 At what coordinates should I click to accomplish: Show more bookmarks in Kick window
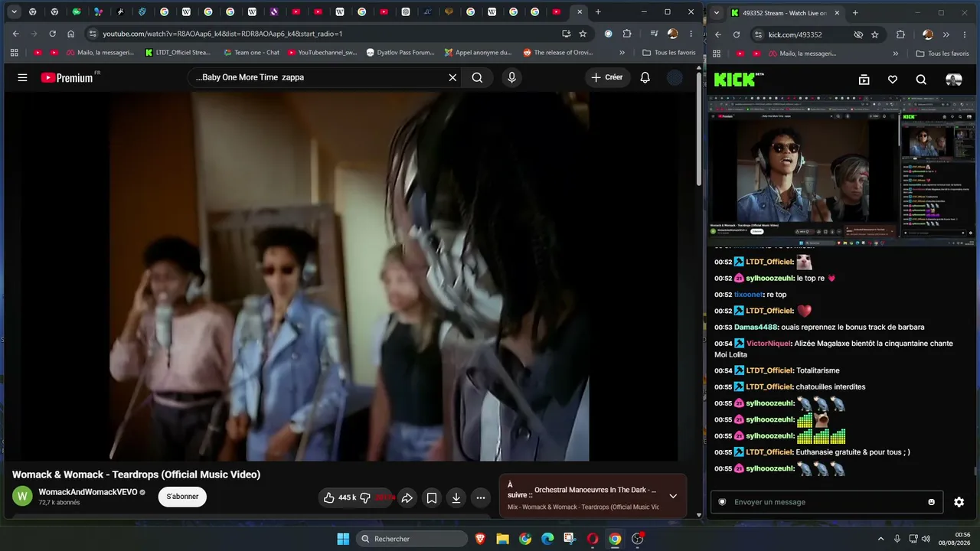896,54
